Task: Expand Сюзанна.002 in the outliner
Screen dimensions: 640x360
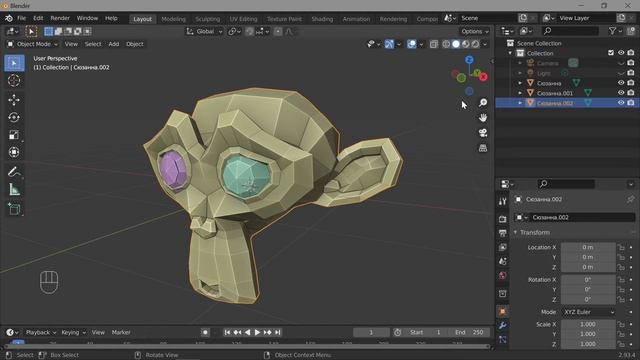Action: 520,103
